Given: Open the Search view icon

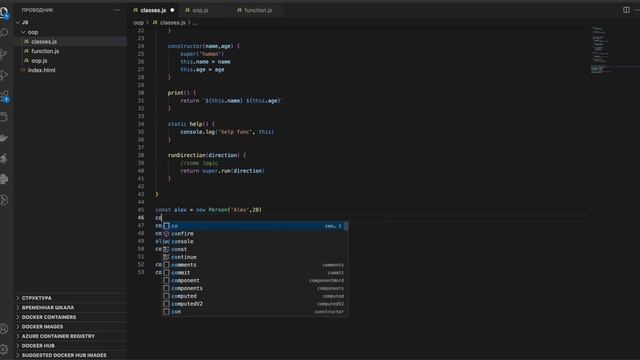Looking at the screenshot, I should (4, 33).
